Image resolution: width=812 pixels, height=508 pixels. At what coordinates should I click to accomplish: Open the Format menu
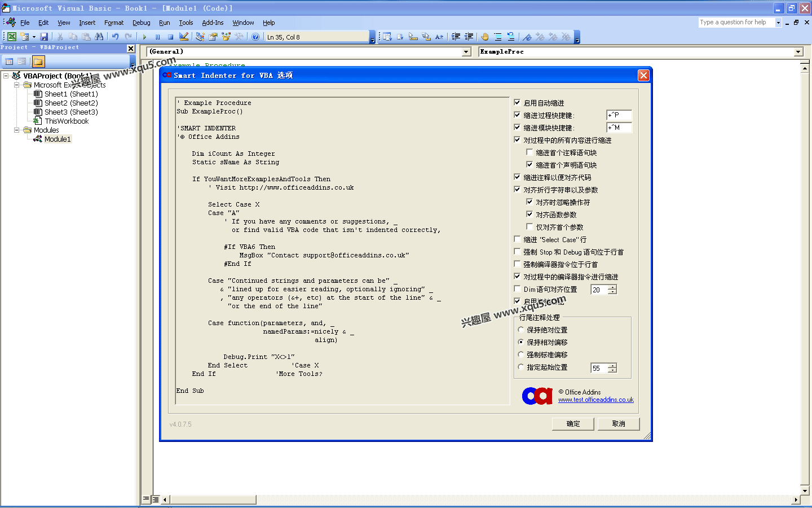coord(114,23)
